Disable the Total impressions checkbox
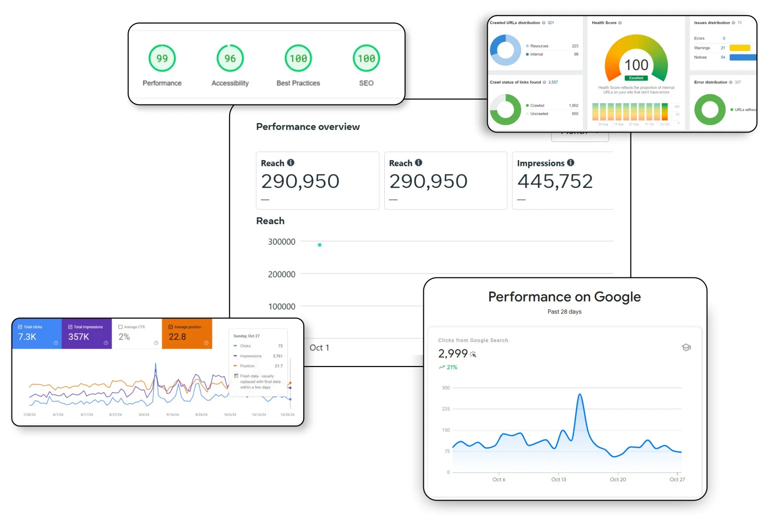Screen dimensions: 770x532 (71, 327)
